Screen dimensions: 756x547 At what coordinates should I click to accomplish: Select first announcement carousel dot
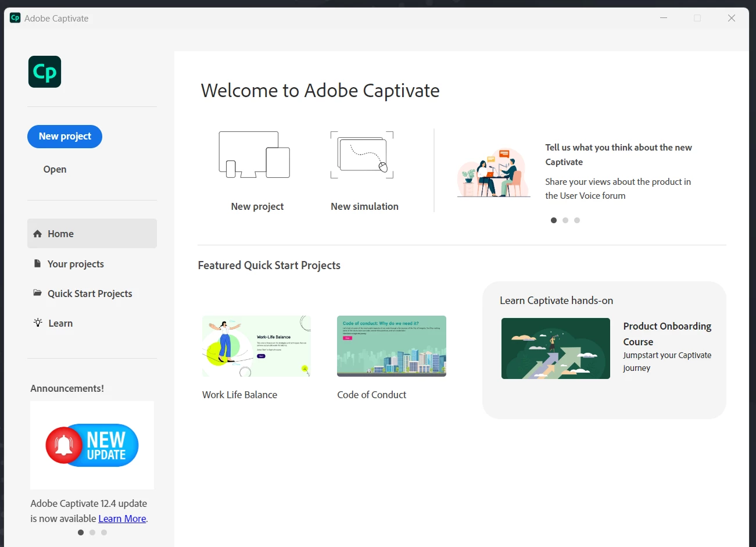81,532
